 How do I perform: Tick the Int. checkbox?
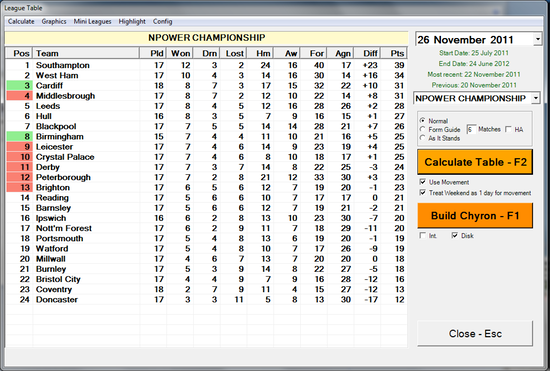pos(423,236)
